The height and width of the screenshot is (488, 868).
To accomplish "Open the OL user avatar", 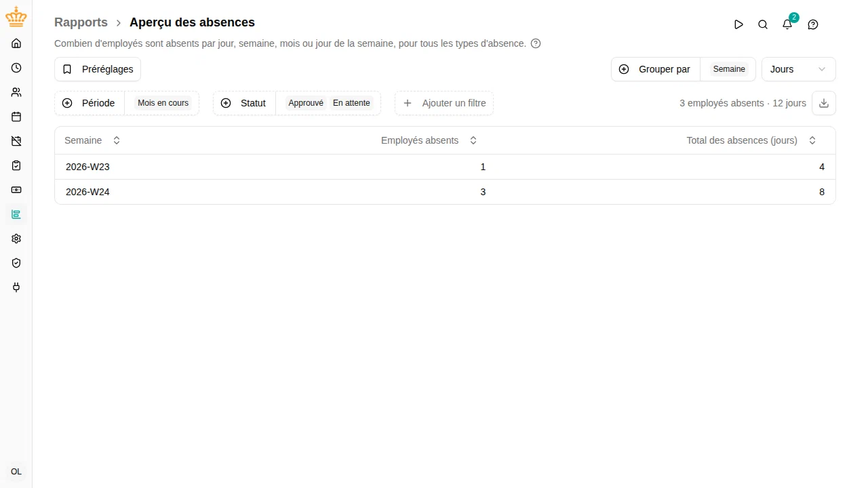I will point(16,472).
